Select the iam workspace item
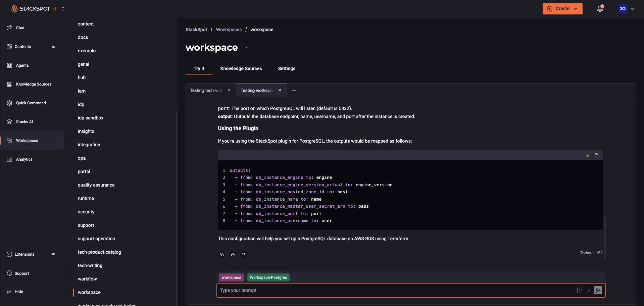Image resolution: width=644 pixels, height=306 pixels. point(82,91)
